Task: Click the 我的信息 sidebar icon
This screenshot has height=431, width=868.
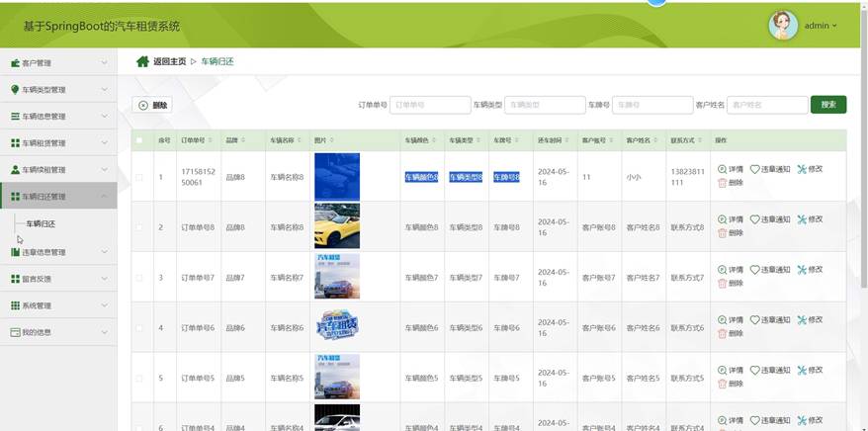Action: coord(15,332)
